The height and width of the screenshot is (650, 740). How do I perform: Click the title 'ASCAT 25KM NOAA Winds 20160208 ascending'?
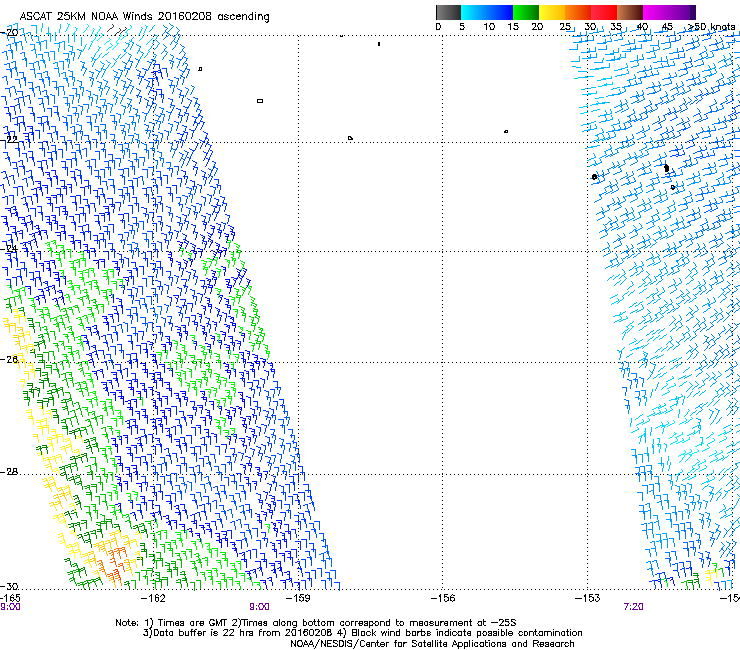click(144, 17)
